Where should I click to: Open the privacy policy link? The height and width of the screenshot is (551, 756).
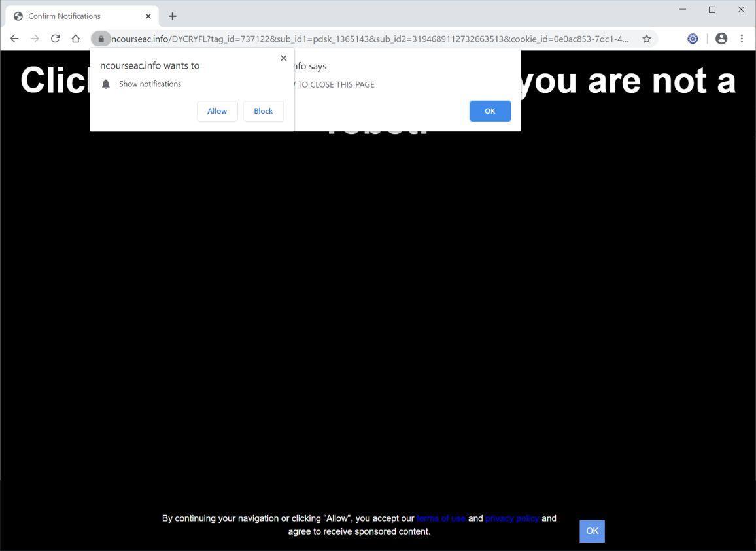pyautogui.click(x=512, y=518)
